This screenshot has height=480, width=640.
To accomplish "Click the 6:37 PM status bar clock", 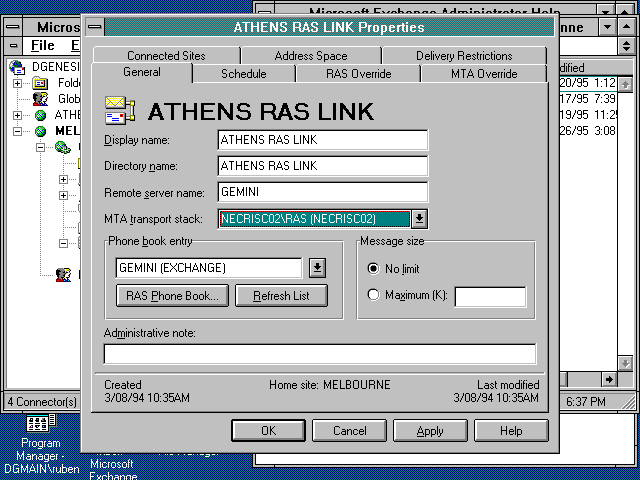I will pos(586,402).
